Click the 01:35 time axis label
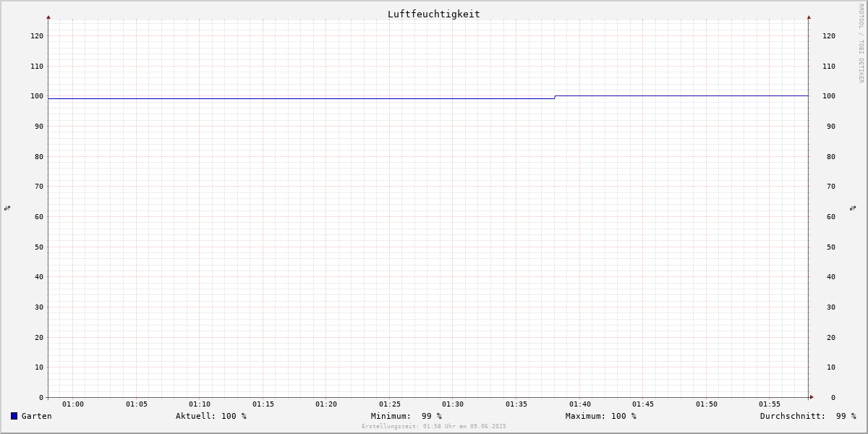 516,404
